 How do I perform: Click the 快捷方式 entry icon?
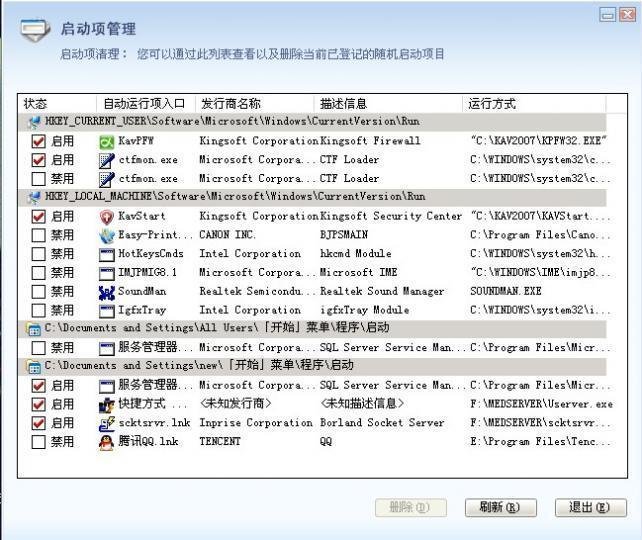(x=106, y=405)
